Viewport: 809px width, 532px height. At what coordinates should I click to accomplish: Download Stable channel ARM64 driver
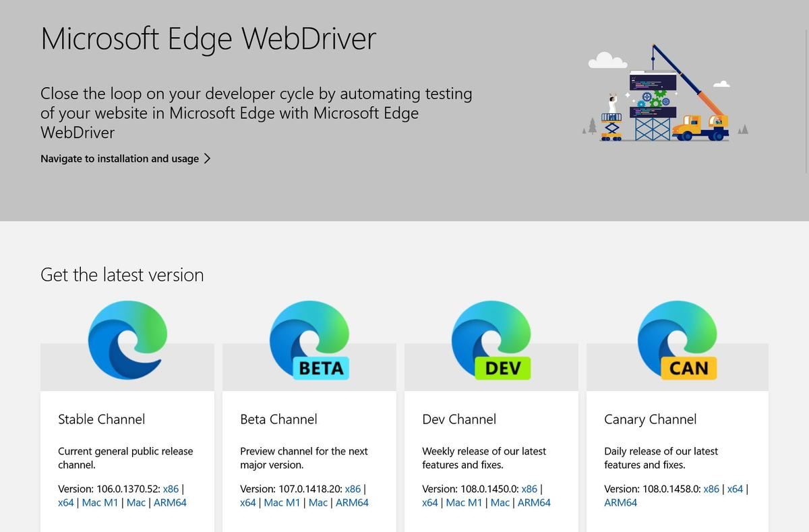pyautogui.click(x=170, y=502)
